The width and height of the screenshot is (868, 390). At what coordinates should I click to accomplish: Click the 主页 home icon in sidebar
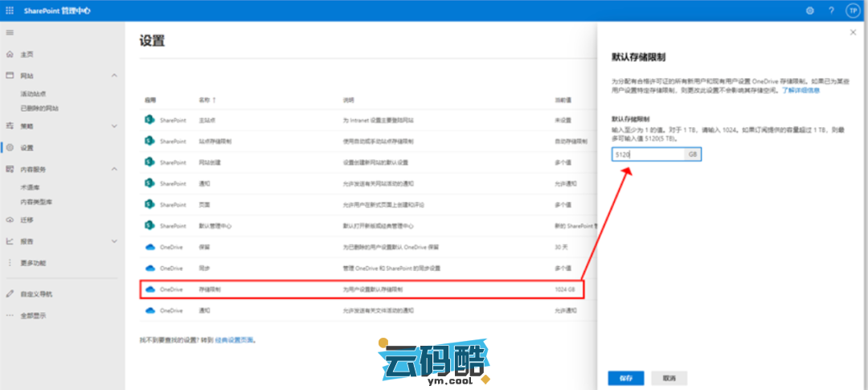[10, 55]
